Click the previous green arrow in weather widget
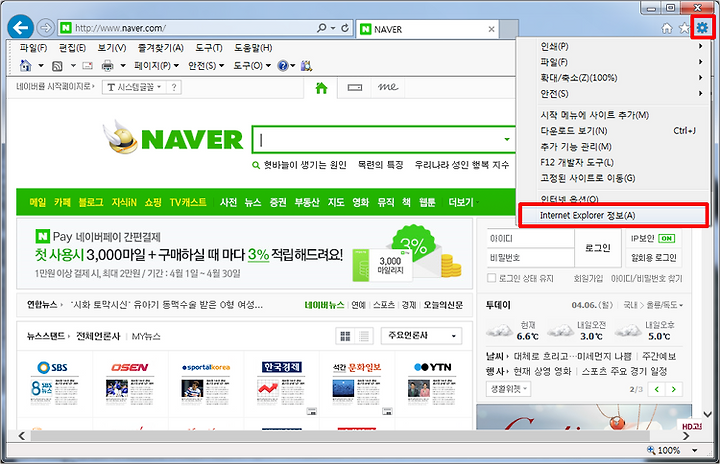This screenshot has height=464, width=720. (x=657, y=389)
